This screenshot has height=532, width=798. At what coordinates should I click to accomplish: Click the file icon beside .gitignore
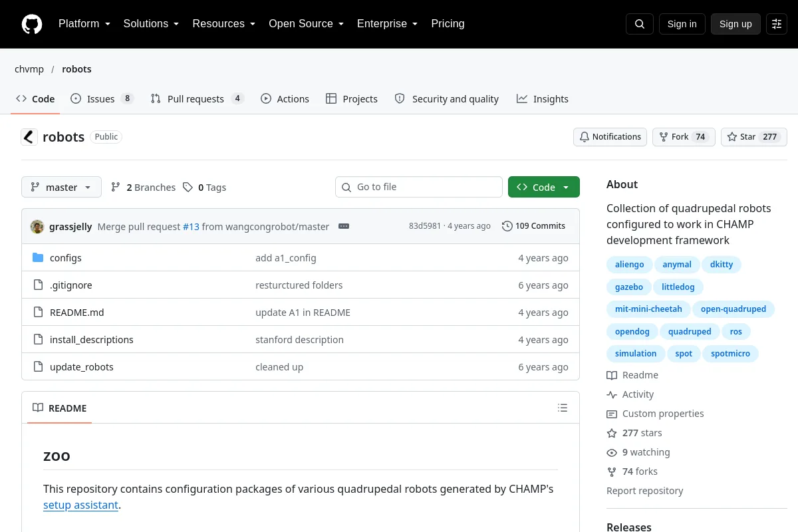coord(38,285)
